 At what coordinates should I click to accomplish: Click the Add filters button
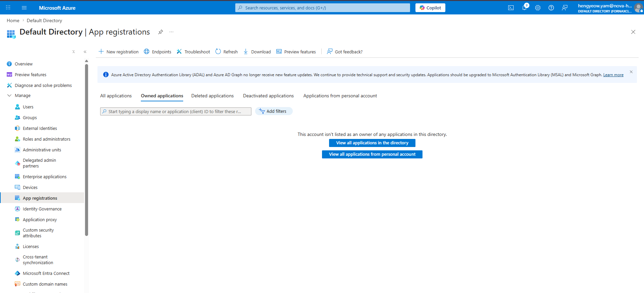click(x=274, y=111)
